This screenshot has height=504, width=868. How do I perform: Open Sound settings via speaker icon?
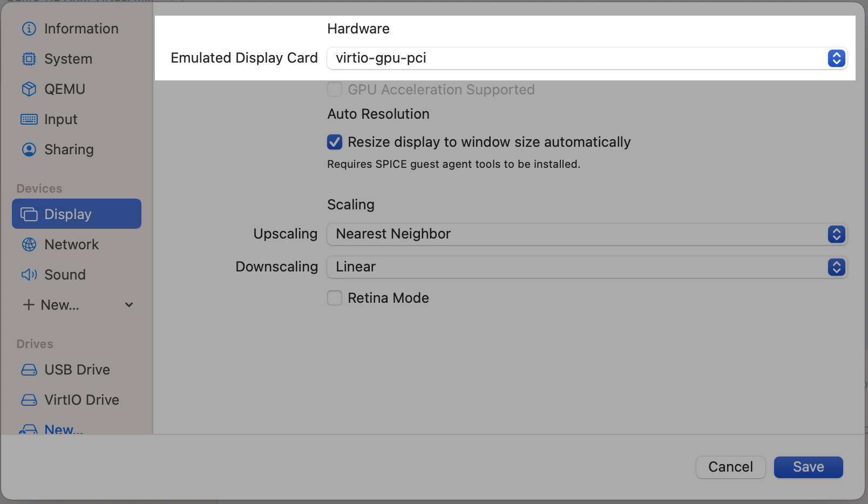pos(29,275)
